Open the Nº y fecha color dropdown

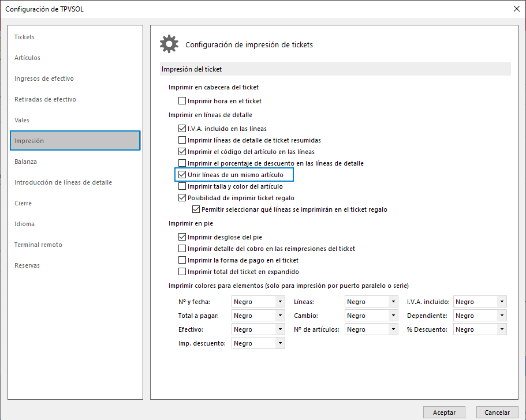(x=258, y=302)
